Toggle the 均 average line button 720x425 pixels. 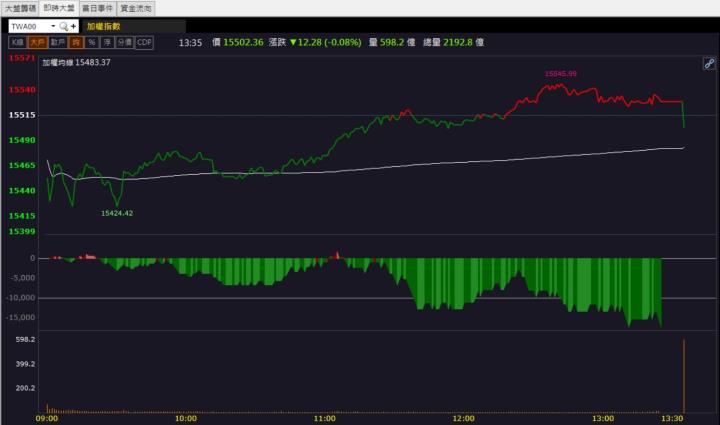(x=76, y=43)
